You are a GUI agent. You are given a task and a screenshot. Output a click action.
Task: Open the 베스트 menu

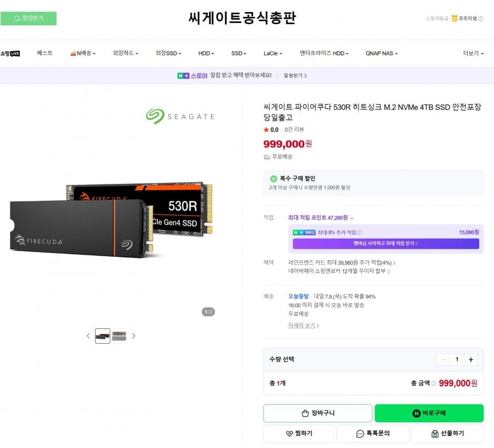coord(45,53)
